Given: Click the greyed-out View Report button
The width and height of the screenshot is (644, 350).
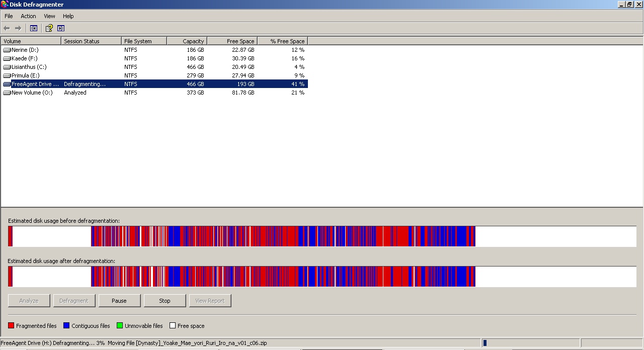Looking at the screenshot, I should tap(210, 301).
